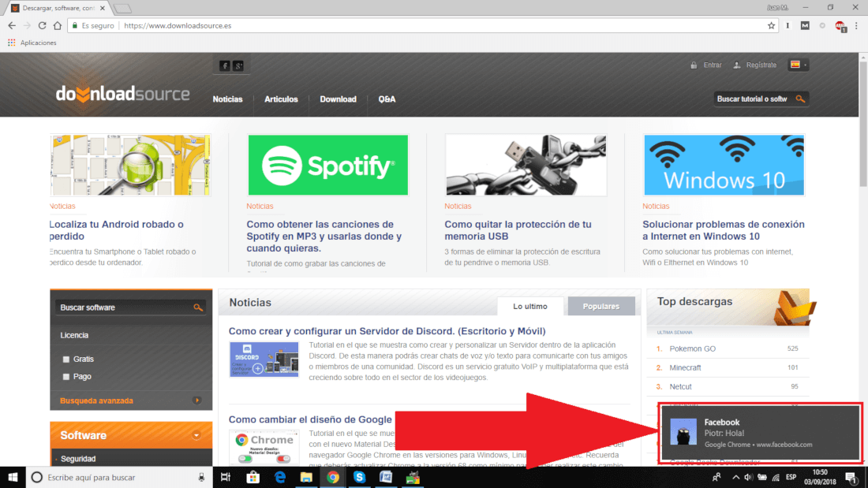Click the microphone icon in Windows search

pyautogui.click(x=201, y=477)
